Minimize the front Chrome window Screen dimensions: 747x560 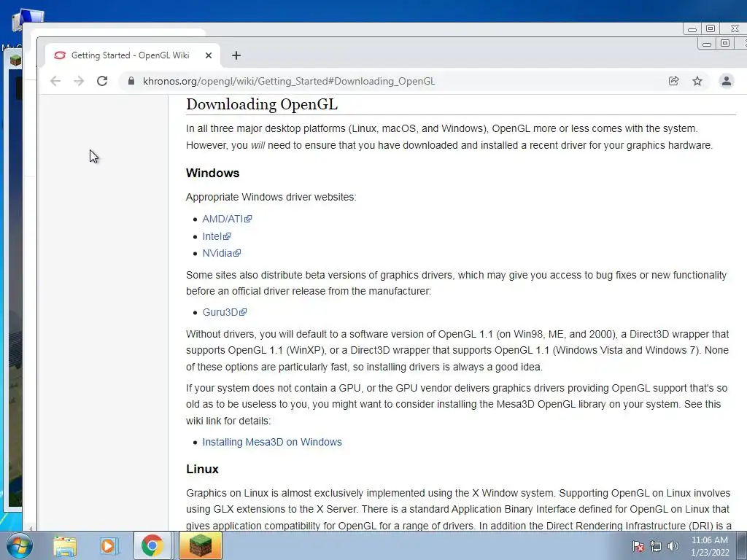coord(707,44)
